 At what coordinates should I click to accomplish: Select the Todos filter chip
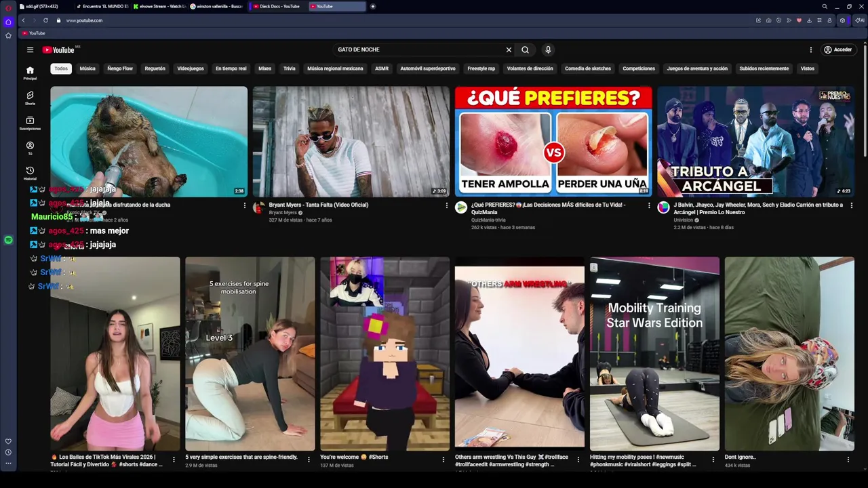(x=61, y=68)
